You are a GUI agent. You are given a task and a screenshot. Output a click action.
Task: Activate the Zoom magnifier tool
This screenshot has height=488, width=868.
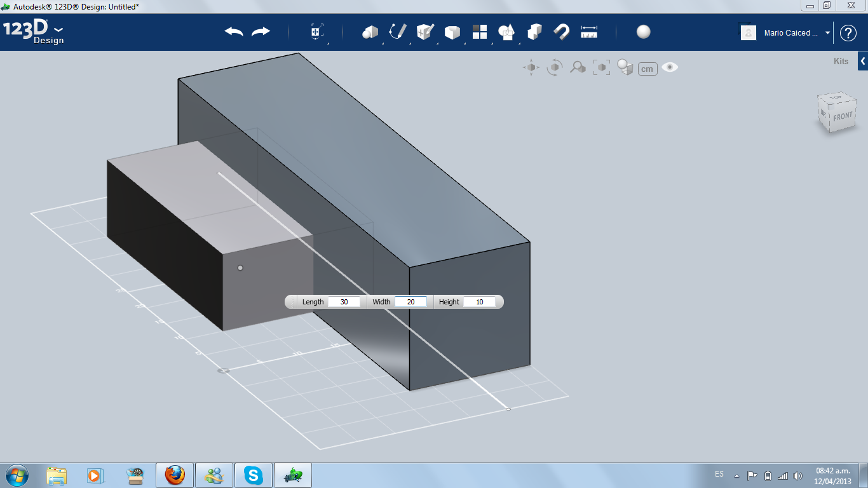[578, 67]
